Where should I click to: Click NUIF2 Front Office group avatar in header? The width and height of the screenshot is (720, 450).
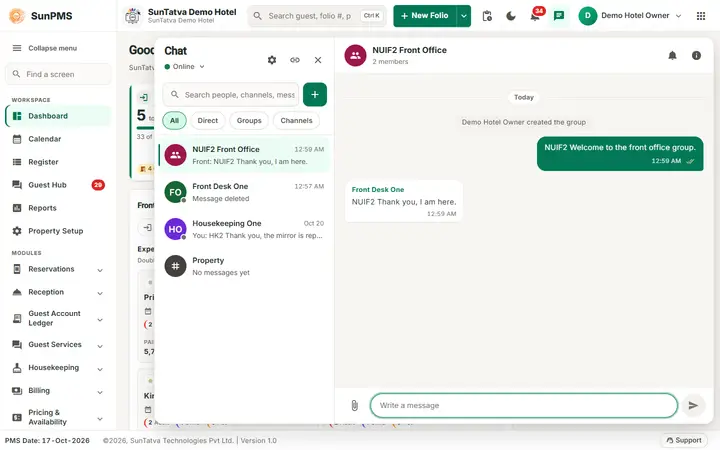point(355,56)
